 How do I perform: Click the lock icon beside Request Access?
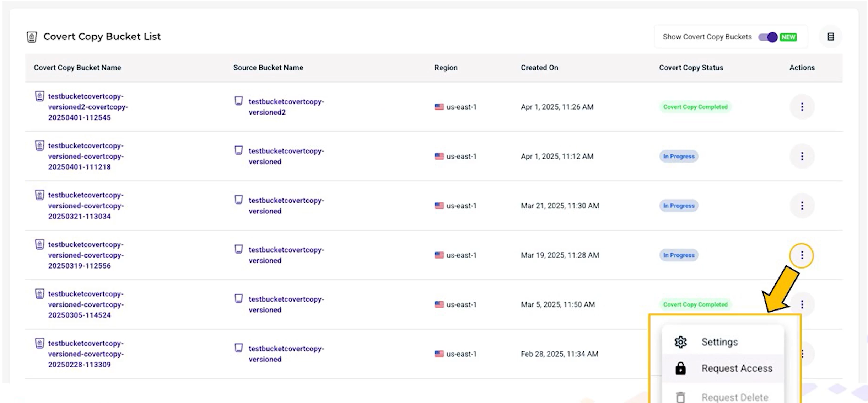(680, 368)
